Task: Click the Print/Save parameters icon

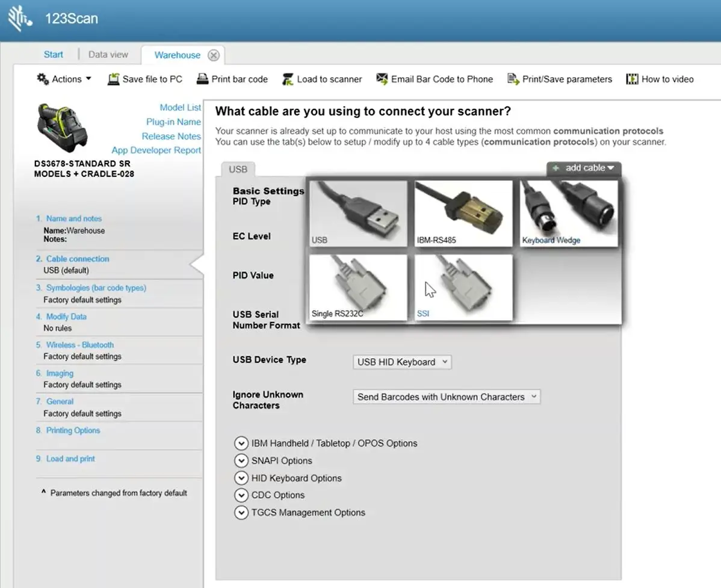Action: [513, 79]
